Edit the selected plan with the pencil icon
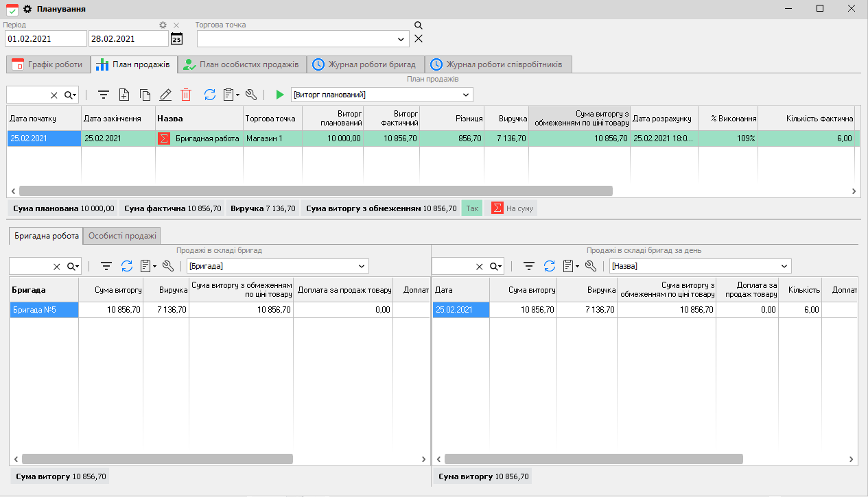This screenshot has width=868, height=497. (x=165, y=95)
